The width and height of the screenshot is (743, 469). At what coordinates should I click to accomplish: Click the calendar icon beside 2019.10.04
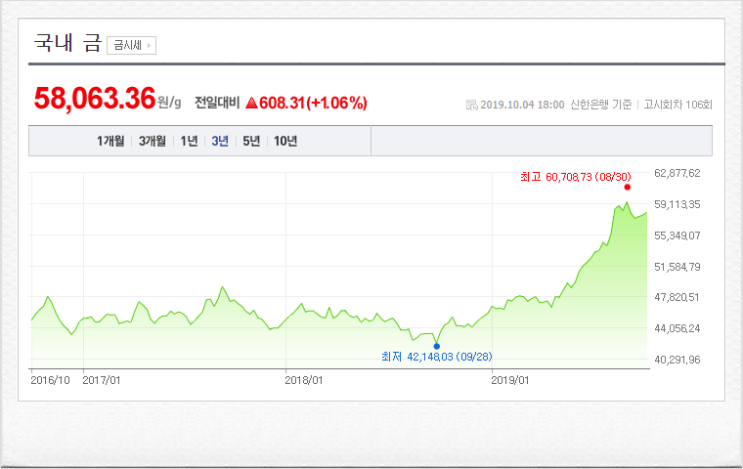pos(471,105)
